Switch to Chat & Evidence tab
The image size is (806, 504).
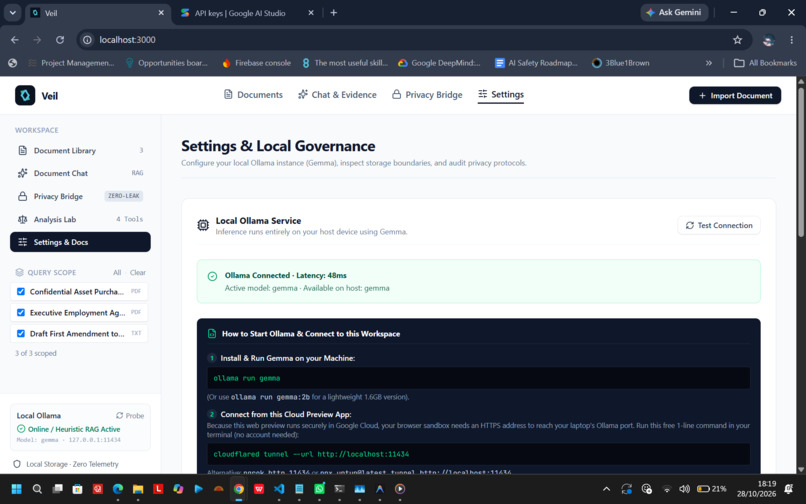pos(337,95)
